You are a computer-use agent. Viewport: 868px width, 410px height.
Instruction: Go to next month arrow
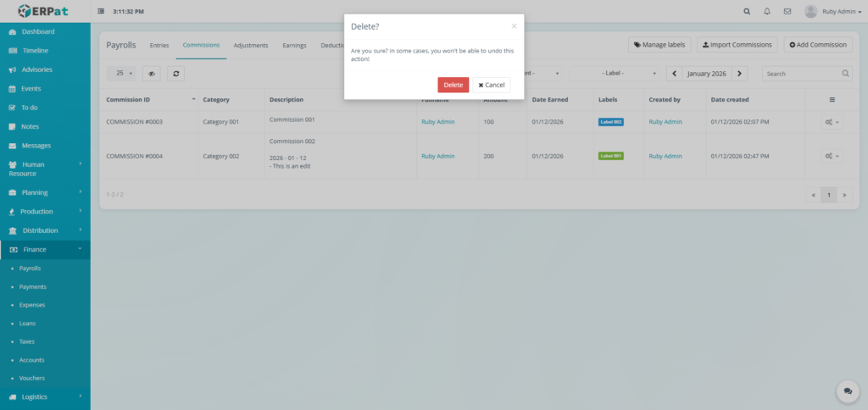739,74
